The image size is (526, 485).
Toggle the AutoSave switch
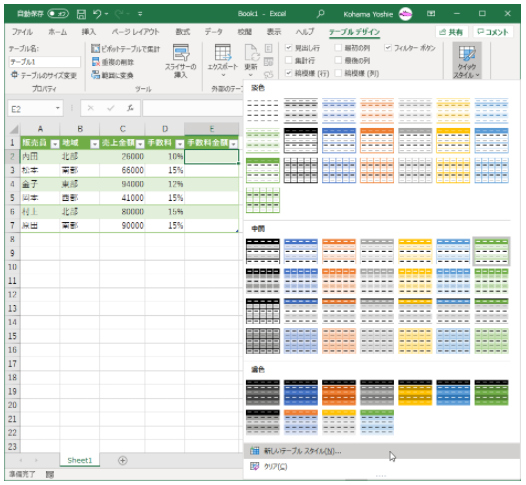click(x=58, y=14)
